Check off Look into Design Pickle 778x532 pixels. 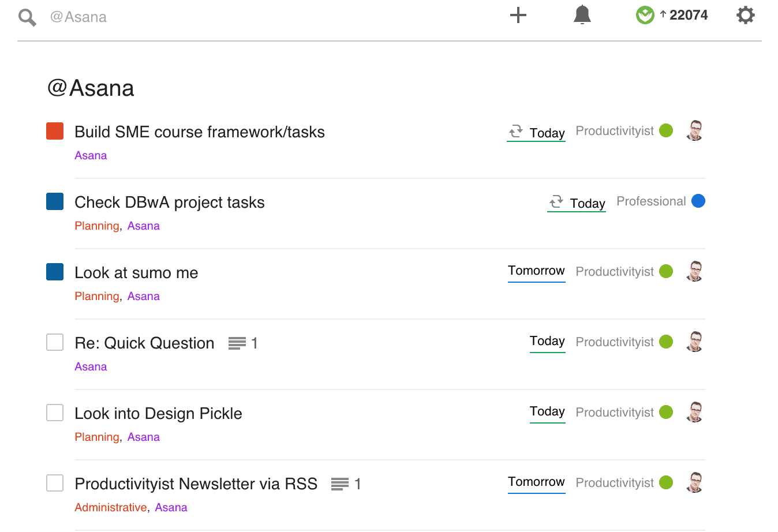55,413
